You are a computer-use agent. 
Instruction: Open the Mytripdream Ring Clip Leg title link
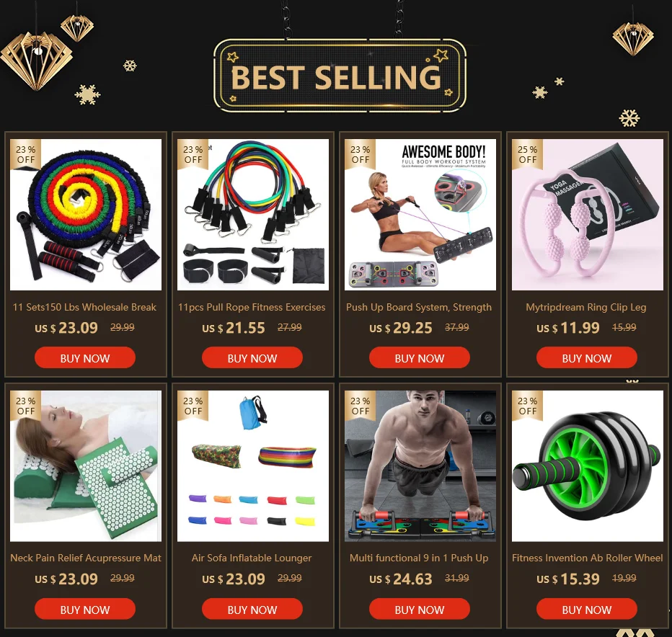(x=586, y=308)
